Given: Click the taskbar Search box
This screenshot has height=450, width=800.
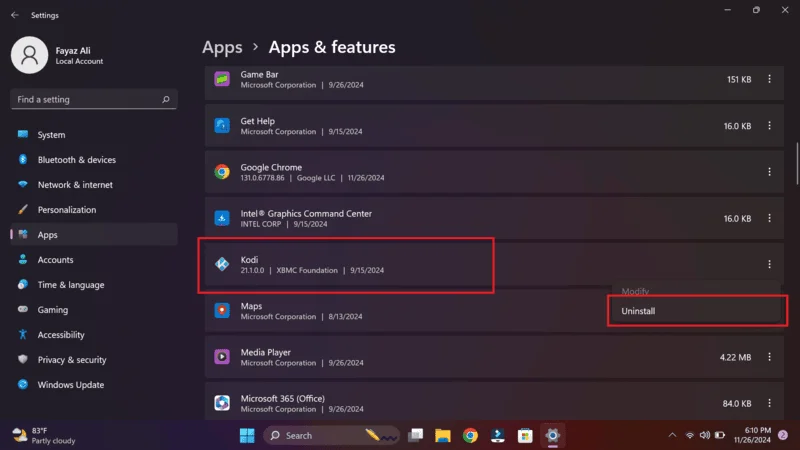Looking at the screenshot, I should (332, 435).
